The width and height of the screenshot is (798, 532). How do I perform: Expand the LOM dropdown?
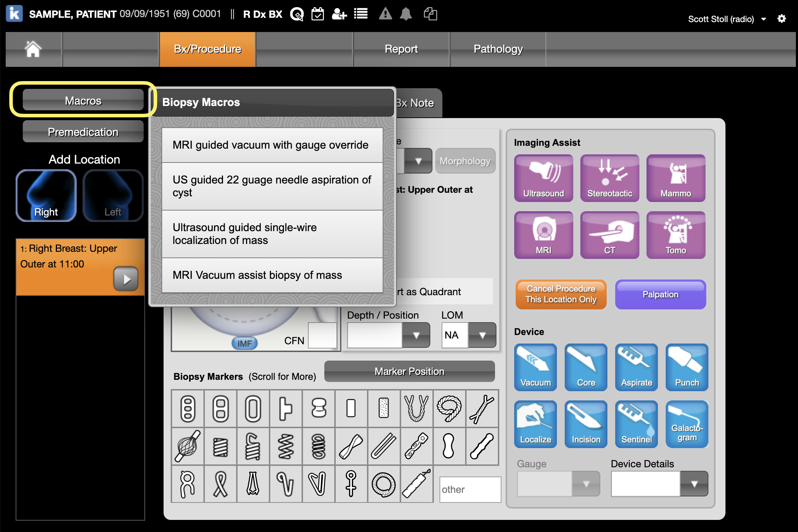pyautogui.click(x=482, y=335)
